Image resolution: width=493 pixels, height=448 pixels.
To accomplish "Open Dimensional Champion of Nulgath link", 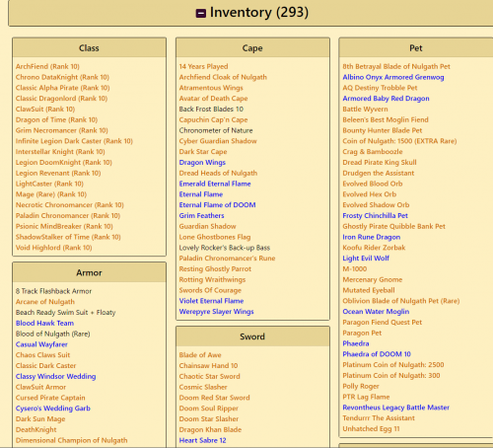I will pyautogui.click(x=72, y=440).
